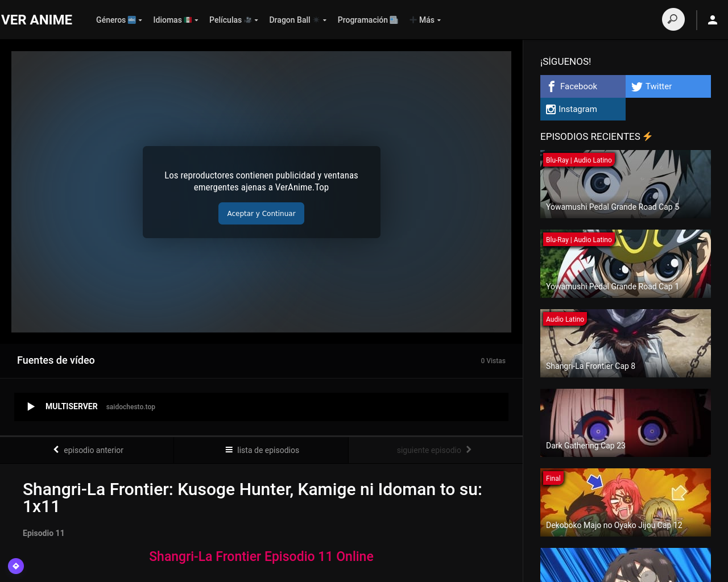Viewport: 728px width, 582px height.
Task: Open the Twitter follow link
Action: pos(668,86)
